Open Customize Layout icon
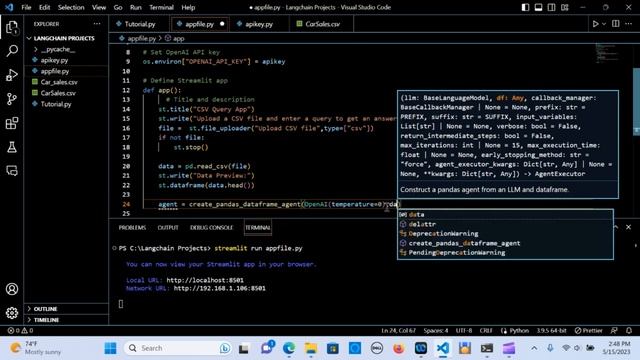The image size is (640, 360). 565,7
